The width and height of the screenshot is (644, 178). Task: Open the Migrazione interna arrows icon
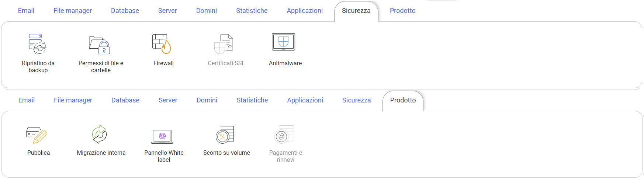[x=100, y=134]
